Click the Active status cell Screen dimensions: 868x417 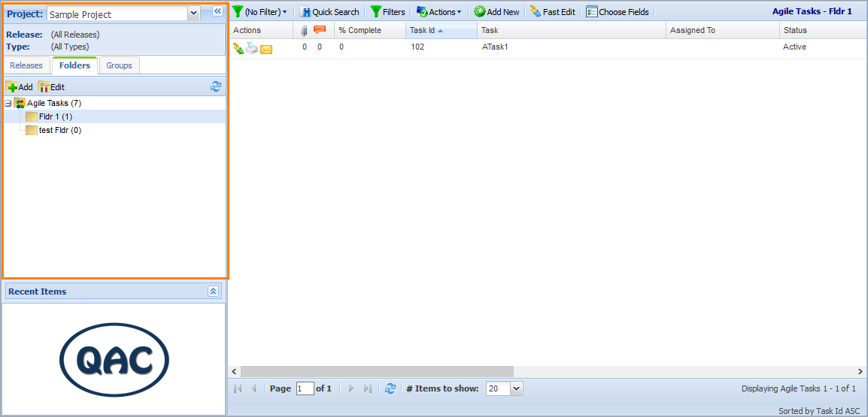point(794,47)
